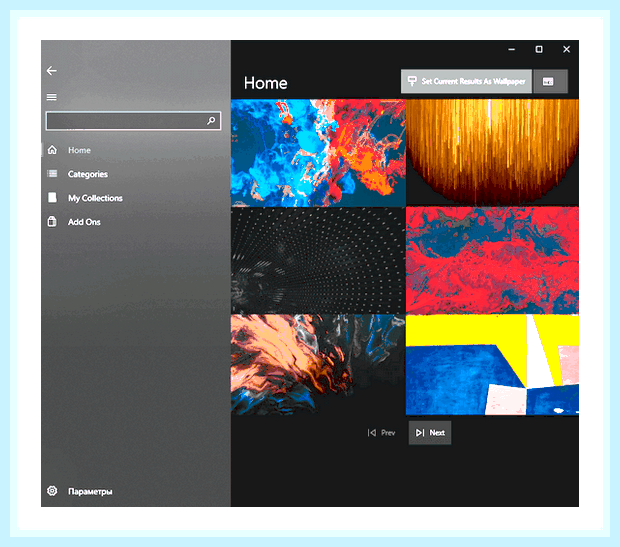Focus the search input field
The width and height of the screenshot is (620, 547).
tap(133, 121)
